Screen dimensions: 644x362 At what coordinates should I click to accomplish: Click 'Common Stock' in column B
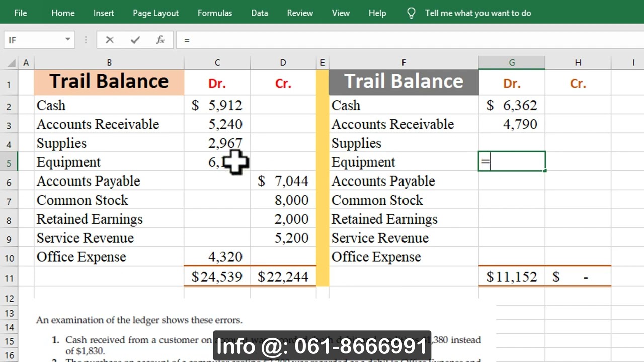[x=82, y=200]
